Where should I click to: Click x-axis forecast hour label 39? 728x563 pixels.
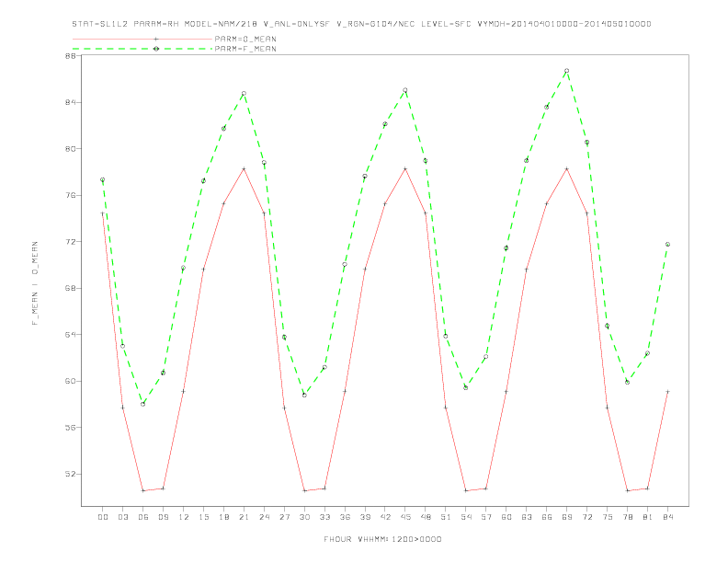click(365, 517)
